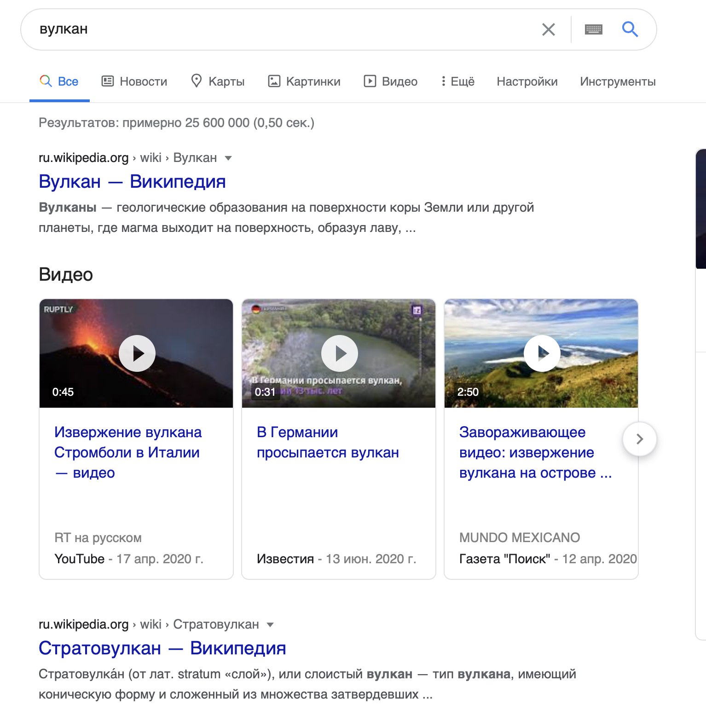Open the Вулкан — Википедия result
Image resolution: width=706 pixels, height=728 pixels.
tap(132, 181)
